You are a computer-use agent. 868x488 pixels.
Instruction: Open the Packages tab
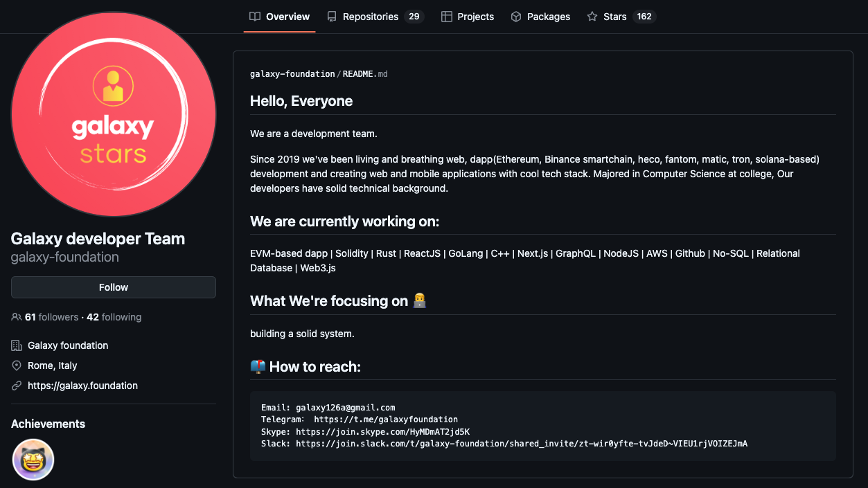pyautogui.click(x=548, y=17)
